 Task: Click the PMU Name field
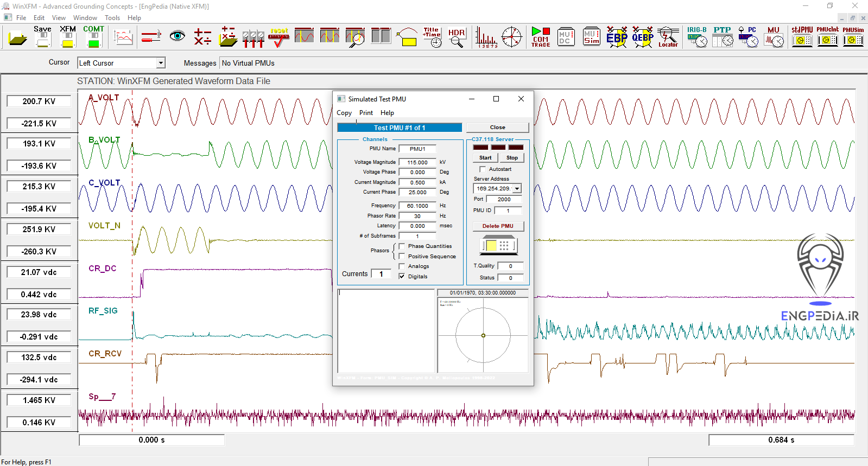(417, 149)
